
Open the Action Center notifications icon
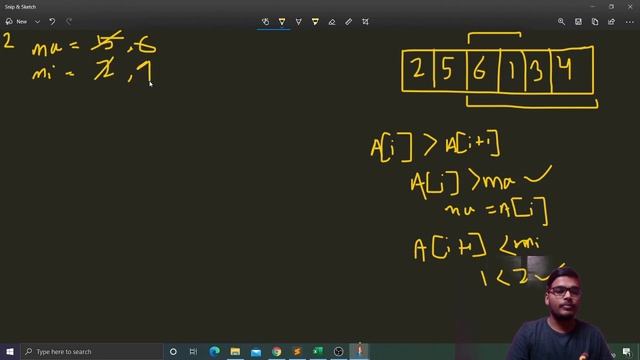click(627, 352)
